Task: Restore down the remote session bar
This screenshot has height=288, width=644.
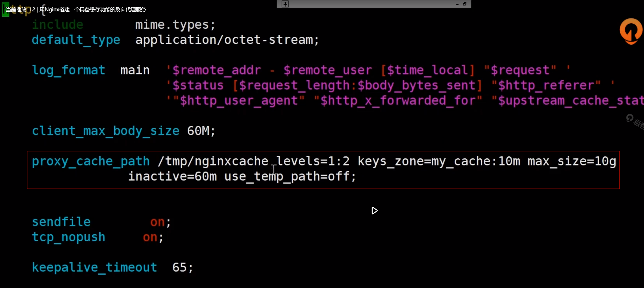Action: tap(465, 4)
